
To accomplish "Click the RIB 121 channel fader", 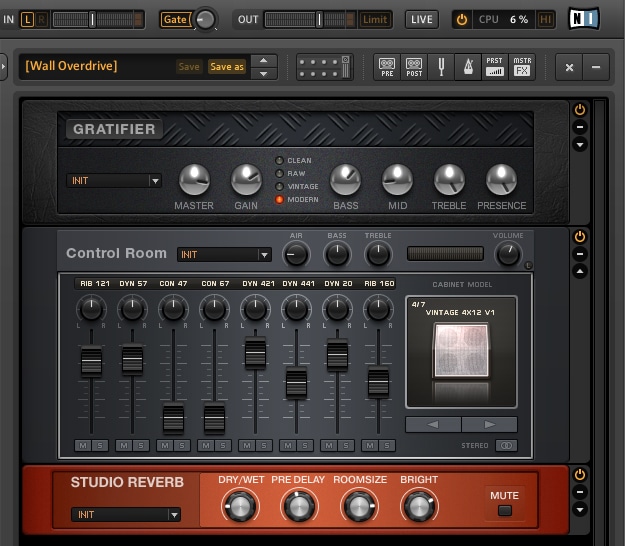I will (x=91, y=361).
